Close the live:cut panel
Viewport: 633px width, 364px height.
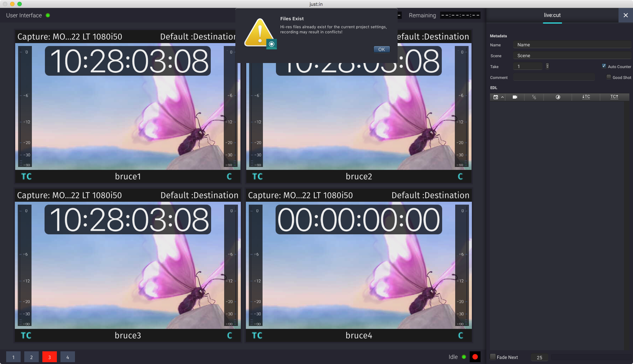[625, 15]
